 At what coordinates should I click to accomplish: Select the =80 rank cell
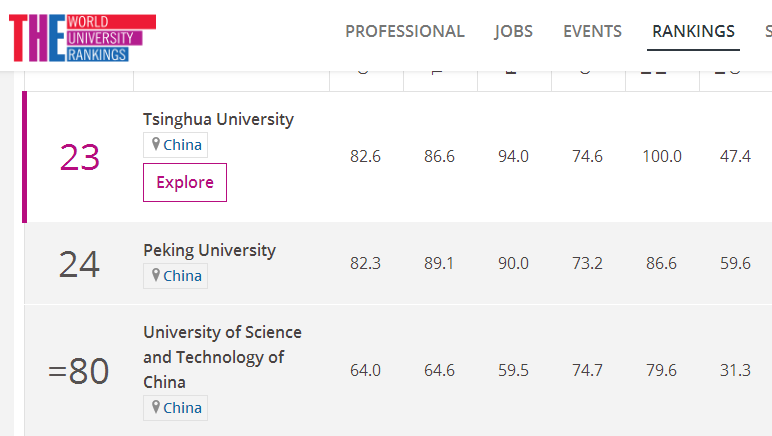79,371
